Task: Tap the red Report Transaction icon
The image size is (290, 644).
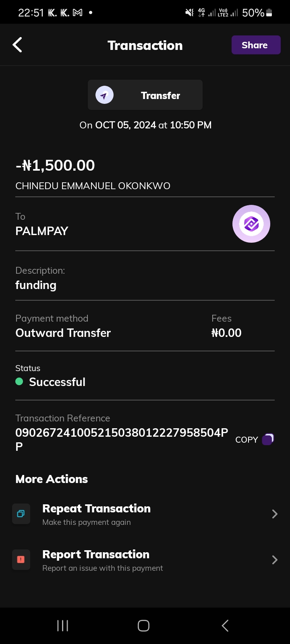Action: point(21,559)
